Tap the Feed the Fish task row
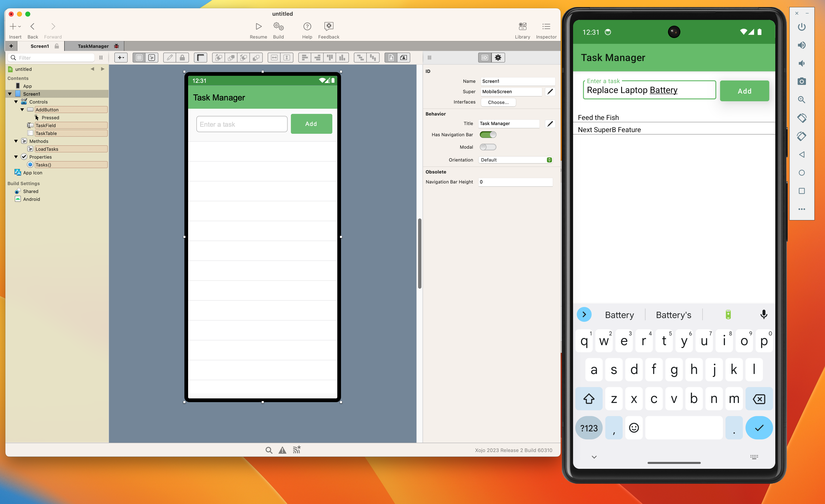825x504 pixels. 674,117
